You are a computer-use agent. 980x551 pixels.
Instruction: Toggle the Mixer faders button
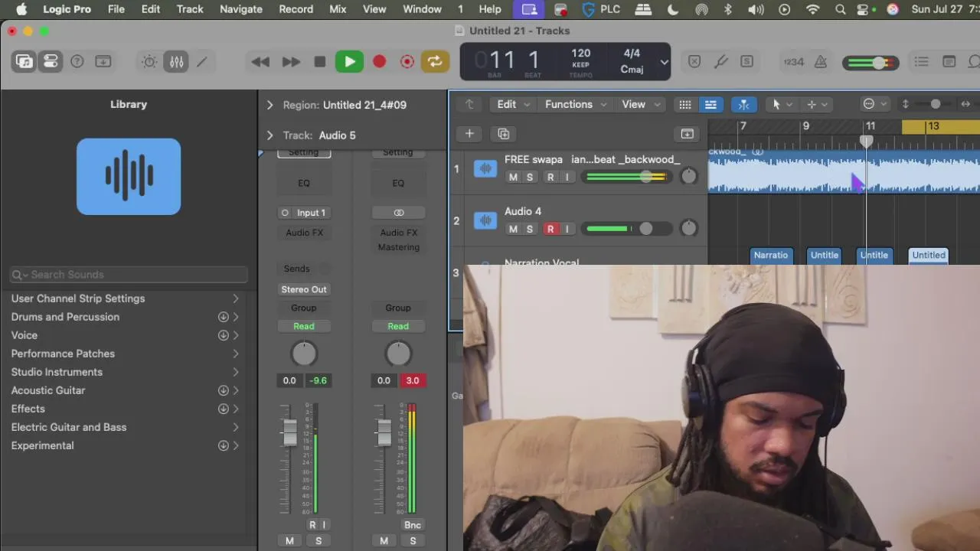pyautogui.click(x=177, y=62)
